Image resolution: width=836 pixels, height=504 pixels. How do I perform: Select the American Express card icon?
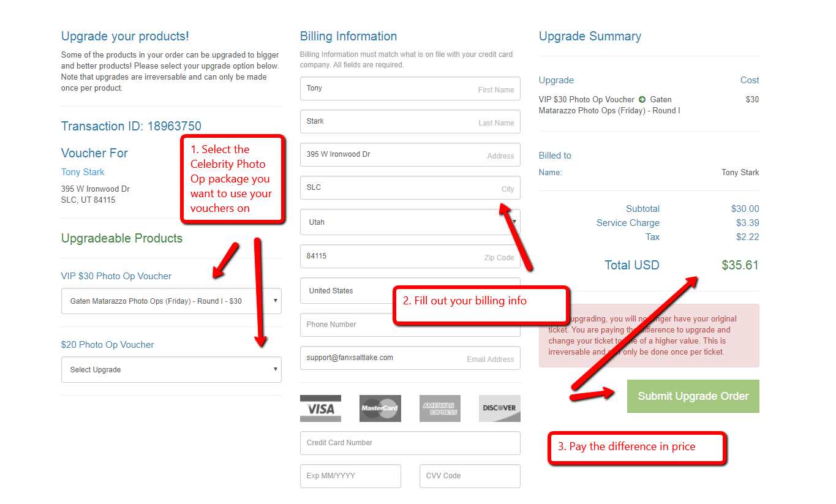pyautogui.click(x=440, y=408)
